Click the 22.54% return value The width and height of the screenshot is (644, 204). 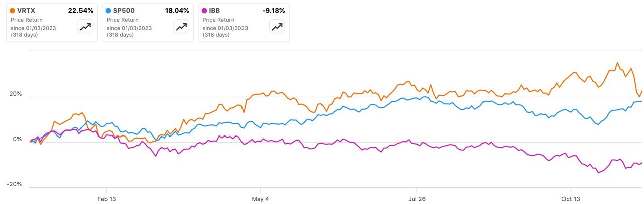point(80,11)
